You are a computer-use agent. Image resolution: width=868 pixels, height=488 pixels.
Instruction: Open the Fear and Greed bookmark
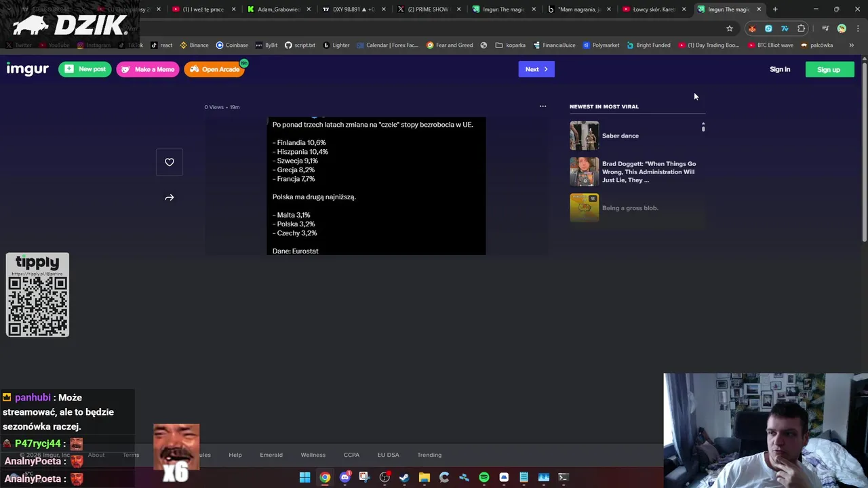(x=450, y=45)
